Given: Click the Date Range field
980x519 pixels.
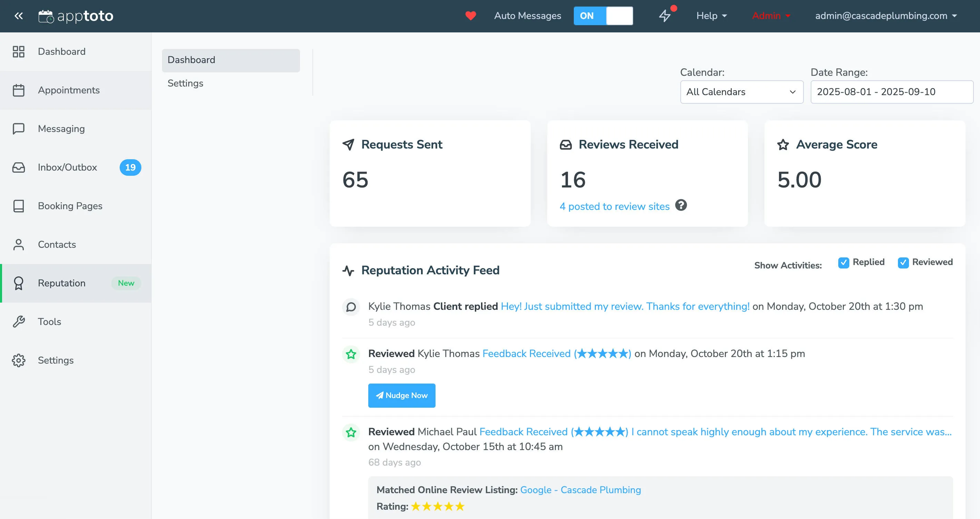Looking at the screenshot, I should point(891,92).
